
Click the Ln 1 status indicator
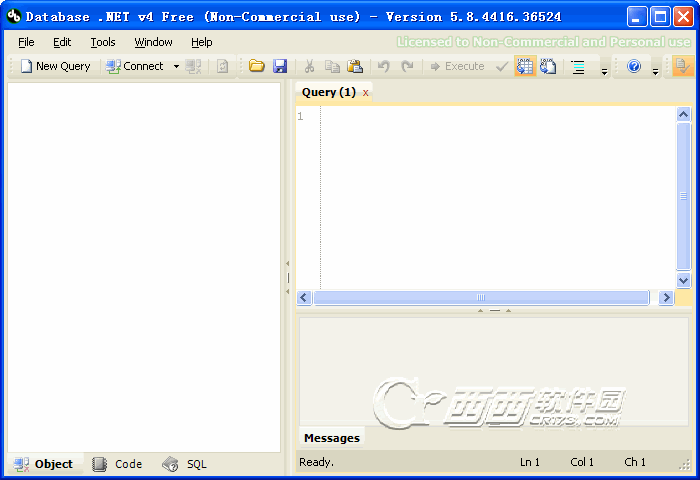[529, 462]
